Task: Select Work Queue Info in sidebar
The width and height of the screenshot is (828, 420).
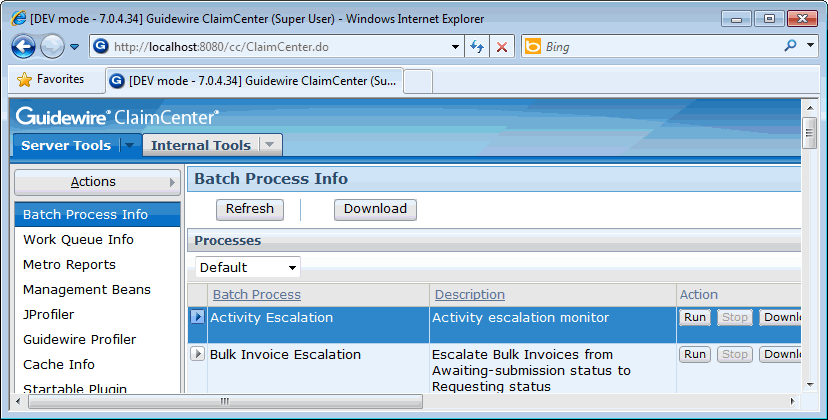Action: (78, 239)
